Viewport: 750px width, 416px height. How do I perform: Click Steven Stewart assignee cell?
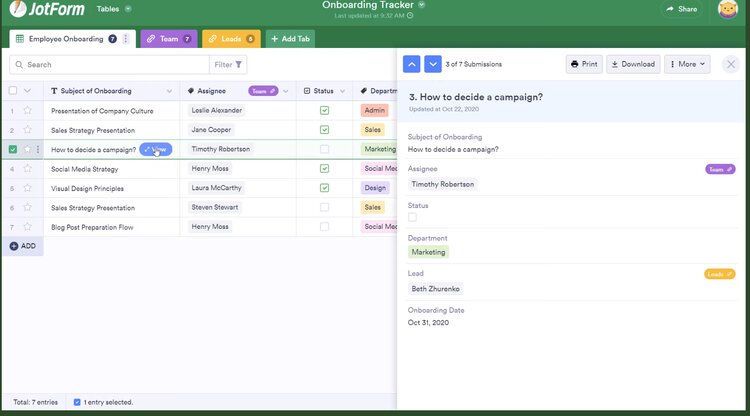[x=215, y=207]
